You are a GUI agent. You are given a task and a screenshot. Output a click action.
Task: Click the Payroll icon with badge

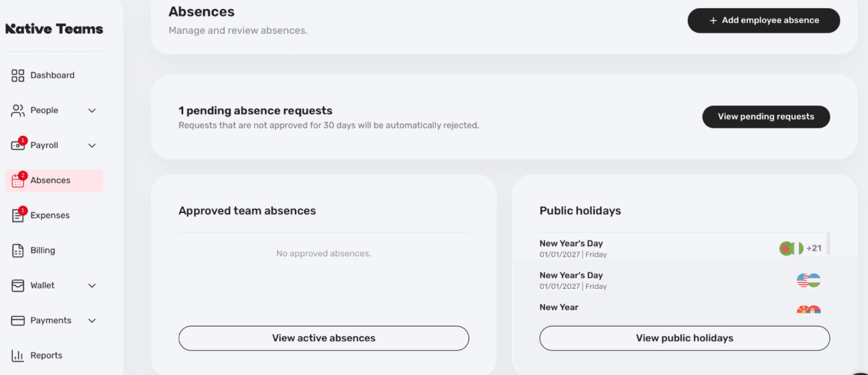coord(18,145)
